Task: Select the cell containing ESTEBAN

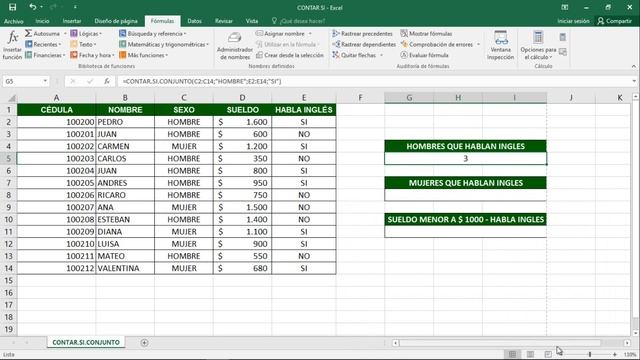Action: click(x=125, y=220)
